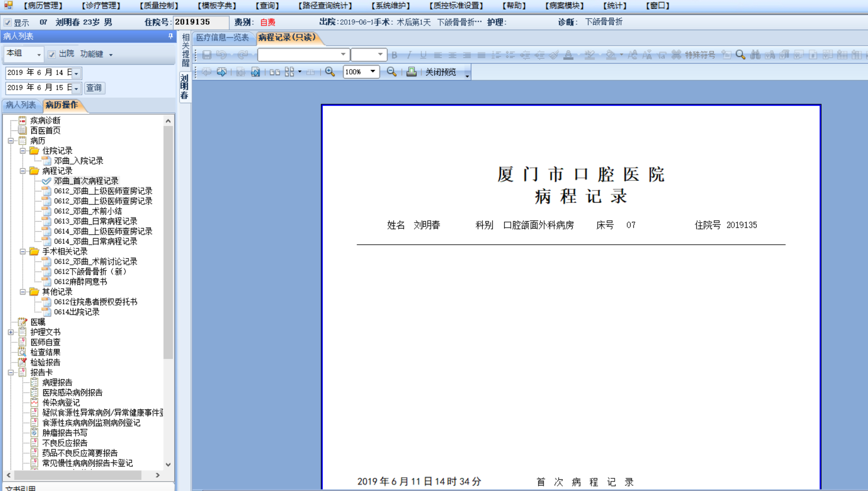Click the tree horizontal scrollbar right arrow

158,475
